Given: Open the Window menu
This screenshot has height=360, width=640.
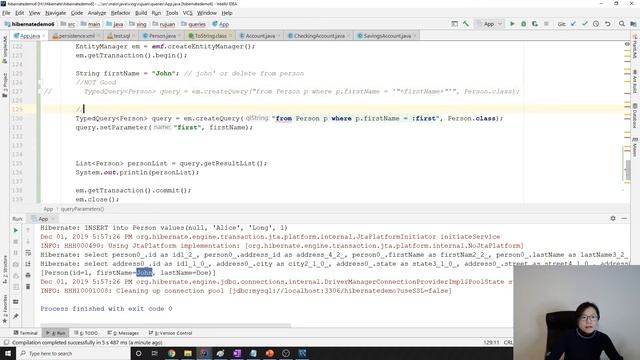Looking at the screenshot, I should (x=207, y=13).
